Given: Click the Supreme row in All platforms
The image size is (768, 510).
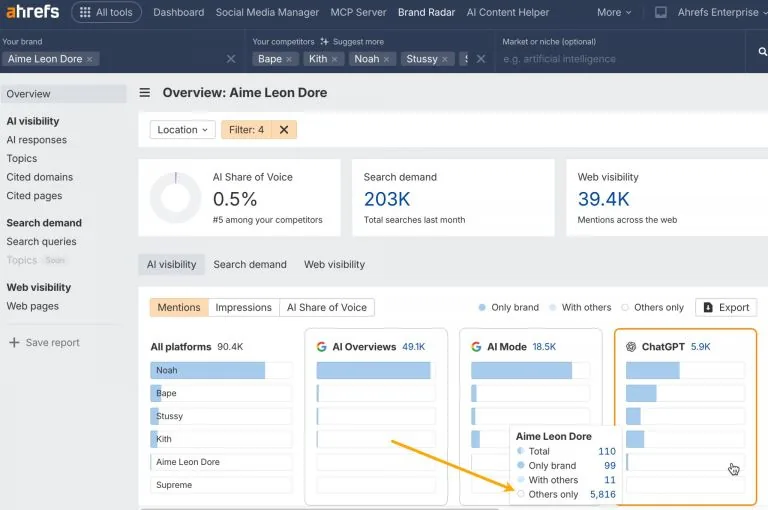Looking at the screenshot, I should (221, 485).
